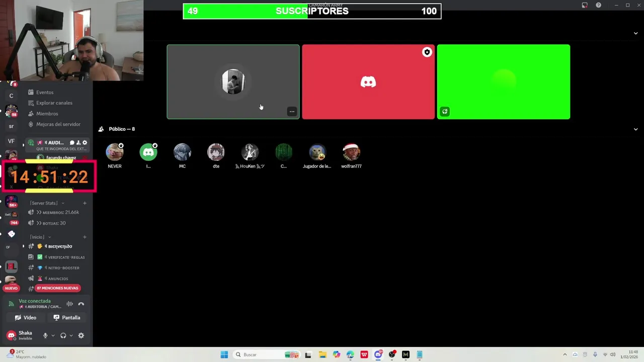This screenshot has width=644, height=362.
Task: Open server with 744 badge
Action: pyautogui.click(x=11, y=218)
